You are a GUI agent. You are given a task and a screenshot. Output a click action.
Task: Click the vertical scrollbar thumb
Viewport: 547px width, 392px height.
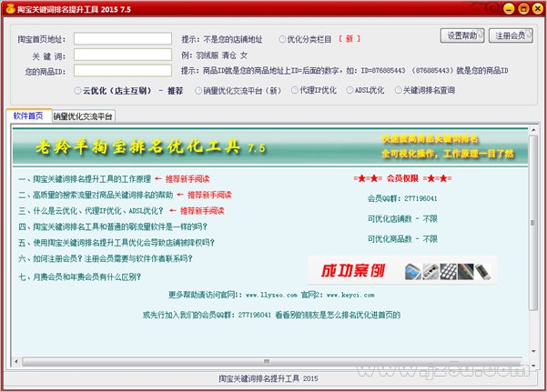click(x=533, y=223)
